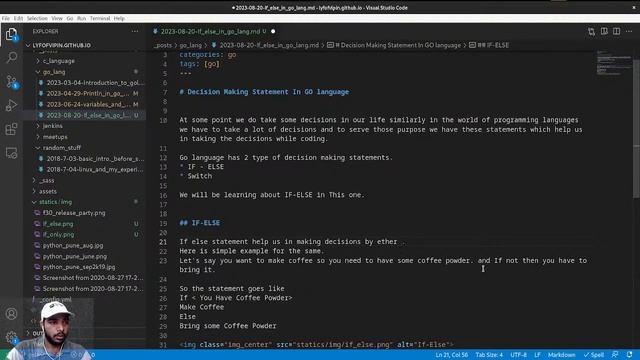Open the Manage gear icon
This screenshot has width=640, height=360.
click(11, 337)
